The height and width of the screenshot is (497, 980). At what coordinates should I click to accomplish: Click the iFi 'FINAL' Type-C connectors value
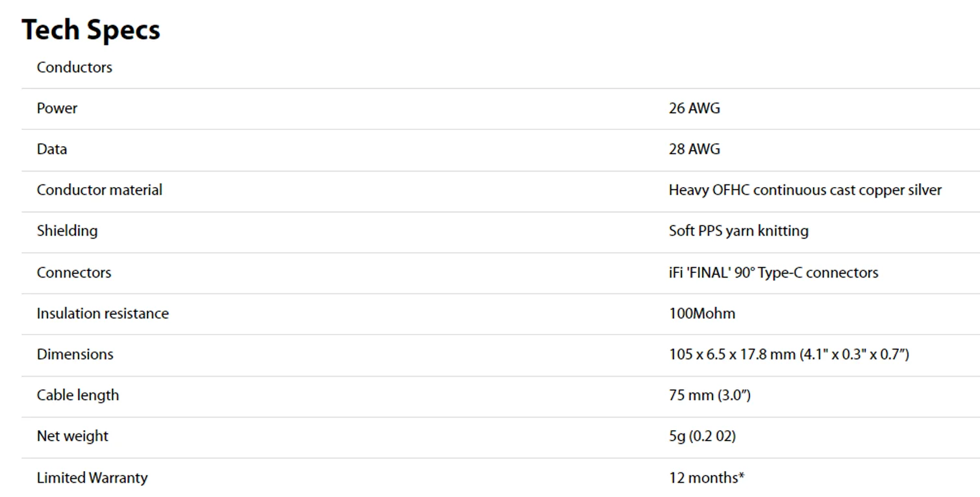point(773,273)
